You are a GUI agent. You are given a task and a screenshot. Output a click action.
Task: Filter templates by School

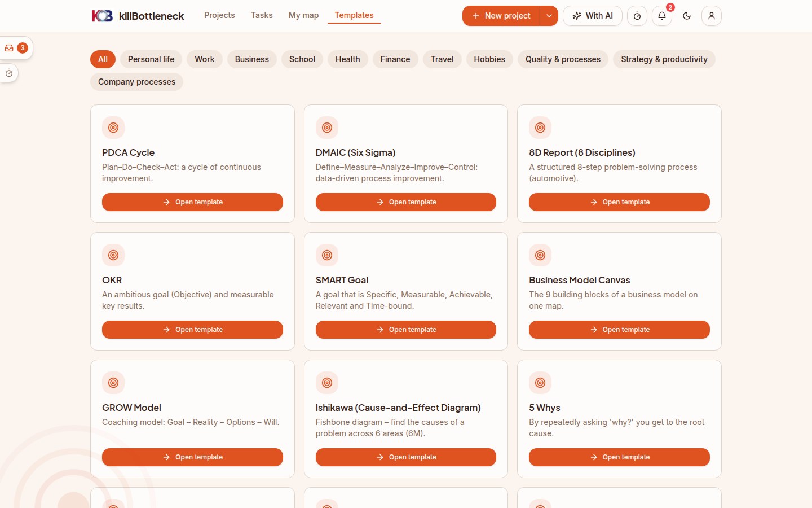[302, 59]
